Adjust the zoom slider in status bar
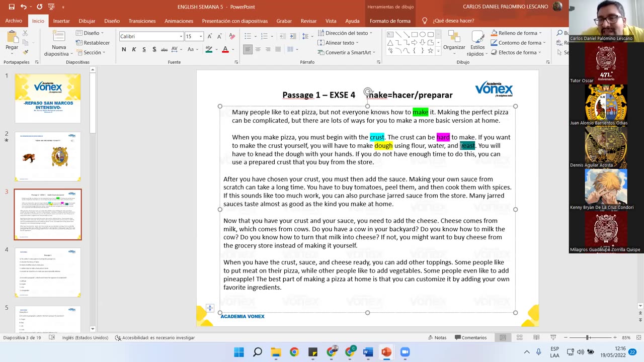 tap(587, 337)
